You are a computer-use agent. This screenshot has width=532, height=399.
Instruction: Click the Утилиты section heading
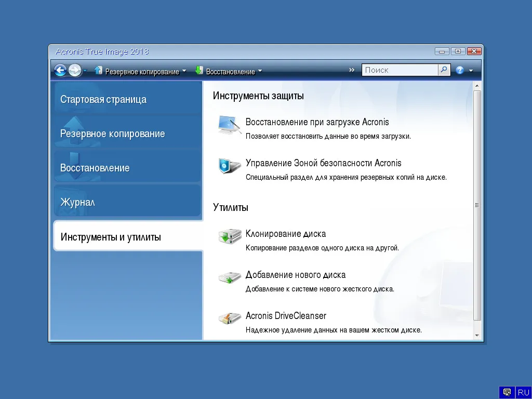click(x=231, y=207)
